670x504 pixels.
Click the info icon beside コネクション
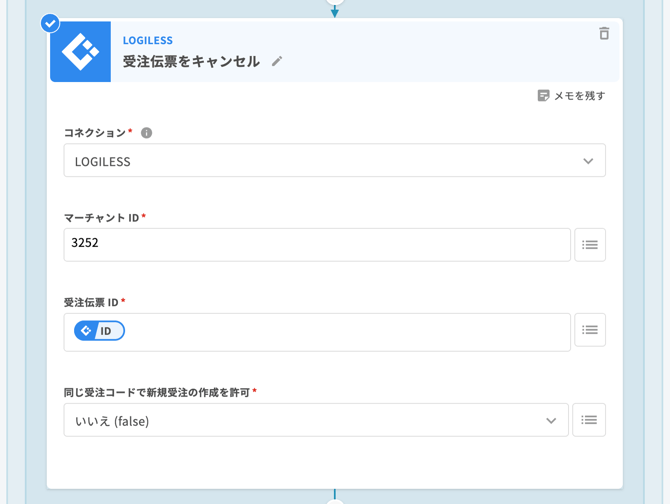point(146,133)
